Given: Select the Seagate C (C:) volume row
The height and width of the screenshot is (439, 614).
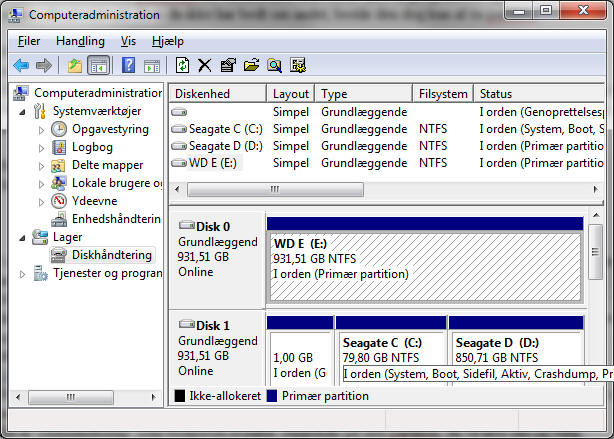Looking at the screenshot, I should tap(387, 129).
